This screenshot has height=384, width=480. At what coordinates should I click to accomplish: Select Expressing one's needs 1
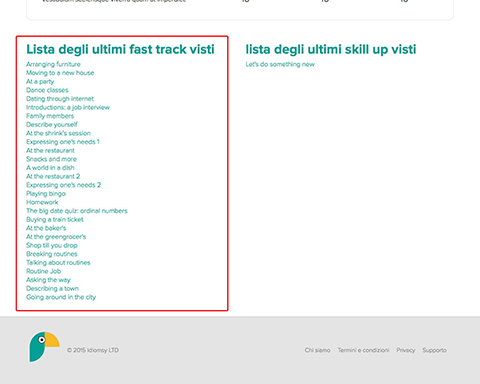coord(63,142)
